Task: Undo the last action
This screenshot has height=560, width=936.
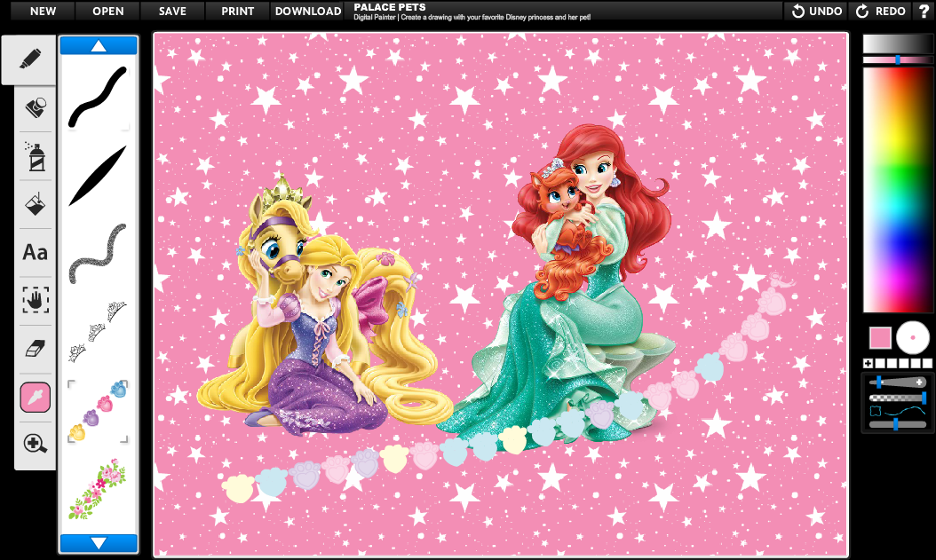Action: pyautogui.click(x=817, y=12)
